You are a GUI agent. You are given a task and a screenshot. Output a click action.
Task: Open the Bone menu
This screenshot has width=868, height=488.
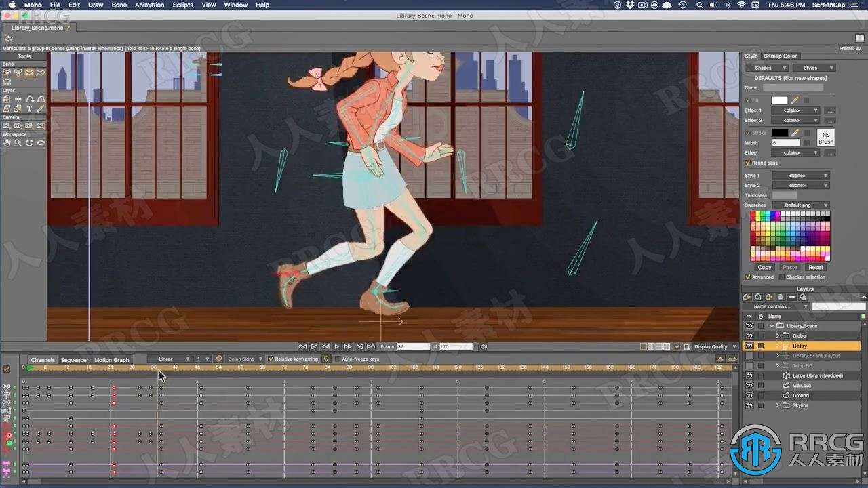click(119, 5)
